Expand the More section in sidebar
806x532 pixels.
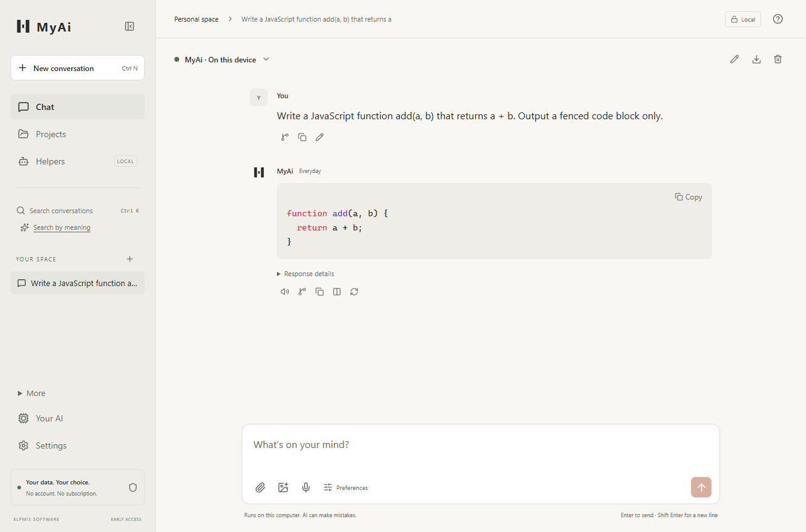click(32, 393)
